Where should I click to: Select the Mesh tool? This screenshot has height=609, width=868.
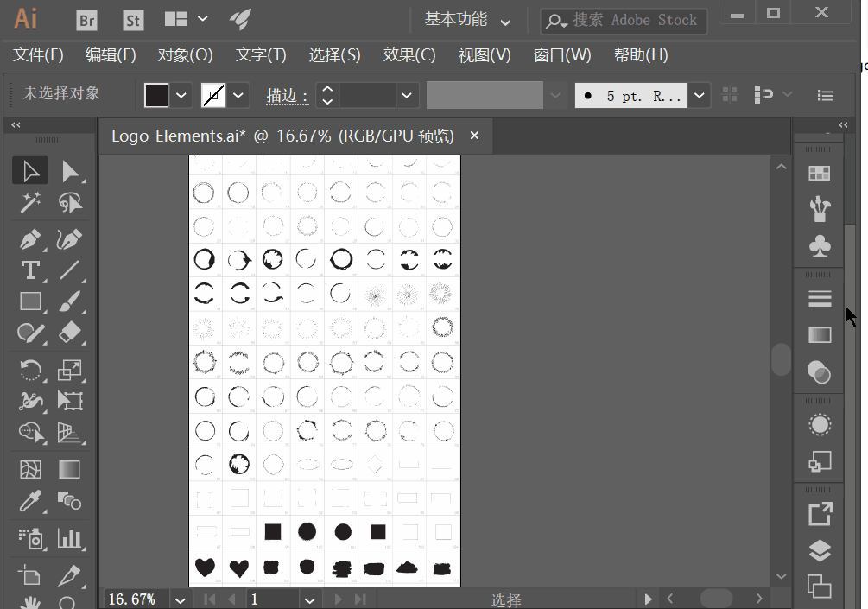point(30,469)
